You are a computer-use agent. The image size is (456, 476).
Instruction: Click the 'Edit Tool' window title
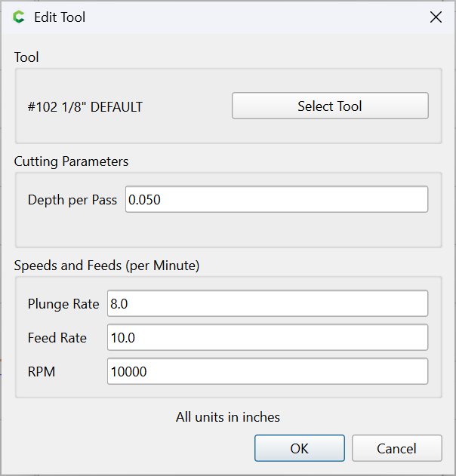(60, 17)
